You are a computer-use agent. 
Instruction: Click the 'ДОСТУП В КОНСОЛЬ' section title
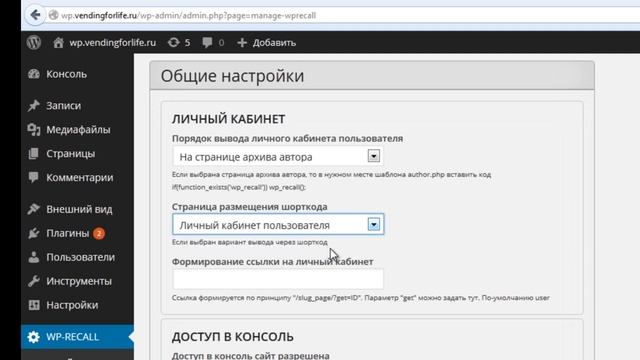click(232, 337)
